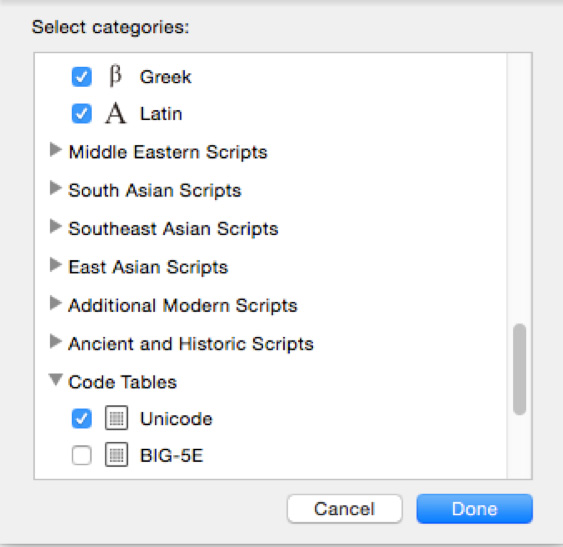The height and width of the screenshot is (547, 563).
Task: Expand Additional Modern Scripts triangle
Action: point(55,303)
